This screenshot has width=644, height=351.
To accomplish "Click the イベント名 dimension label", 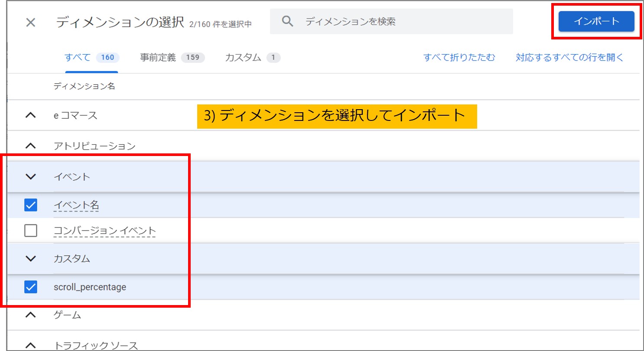I will tap(76, 205).
